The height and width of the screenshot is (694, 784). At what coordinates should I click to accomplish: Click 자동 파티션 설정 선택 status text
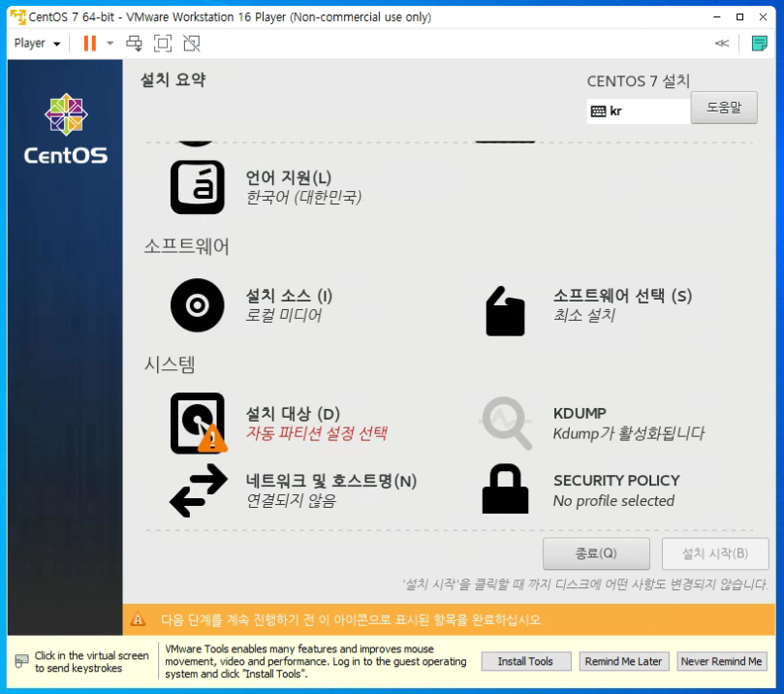(316, 433)
